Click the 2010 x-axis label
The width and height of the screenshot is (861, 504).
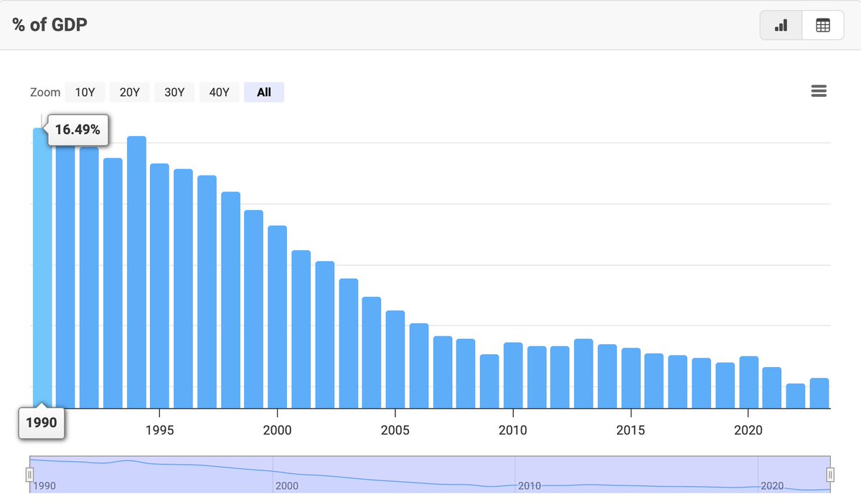(x=513, y=430)
